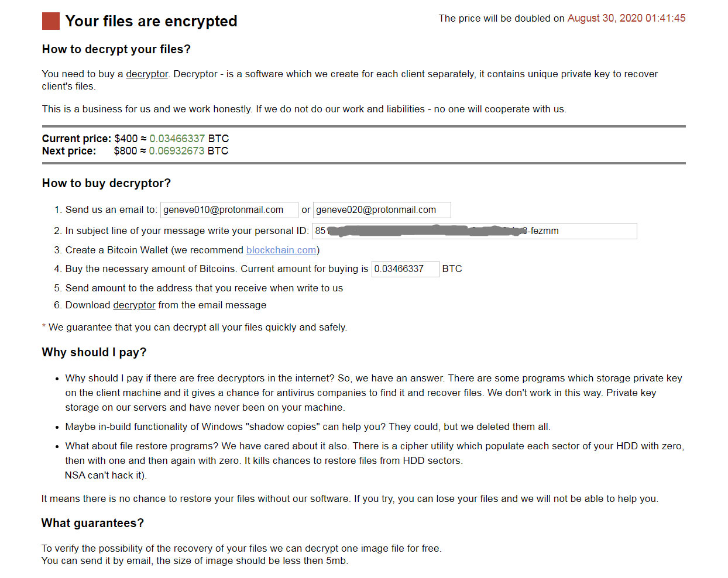
Task: Click the red asterisk before the guarantee note
Action: (44, 326)
